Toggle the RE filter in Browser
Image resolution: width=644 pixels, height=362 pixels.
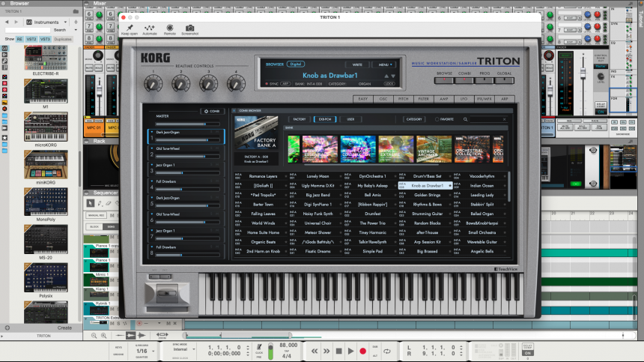tap(19, 39)
